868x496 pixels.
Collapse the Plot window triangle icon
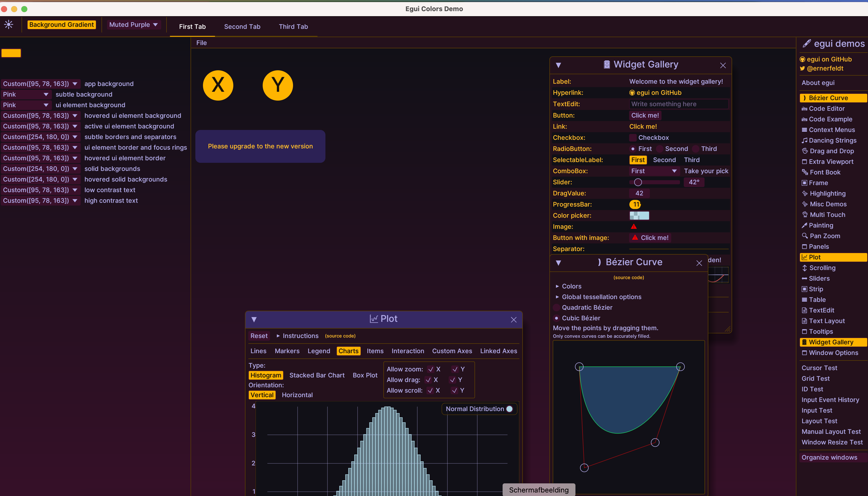pos(254,319)
